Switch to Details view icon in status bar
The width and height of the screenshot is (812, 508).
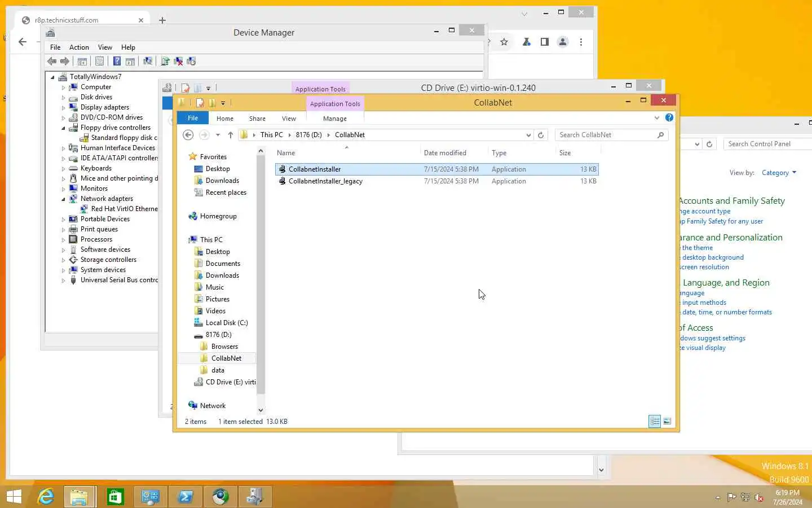pyautogui.click(x=655, y=421)
